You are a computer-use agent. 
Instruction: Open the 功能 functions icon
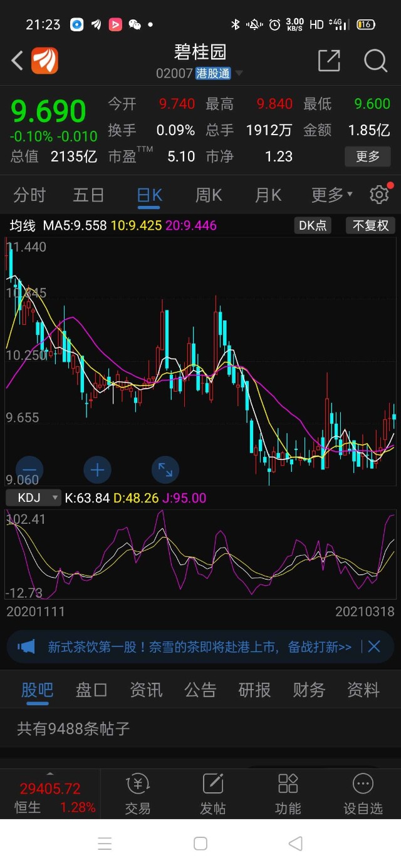pos(288,794)
